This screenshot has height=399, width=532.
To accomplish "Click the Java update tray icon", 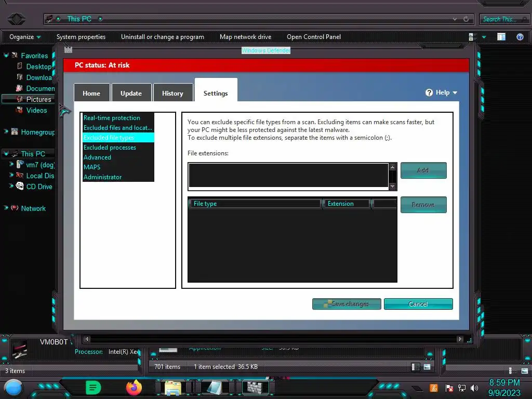I will (434, 388).
